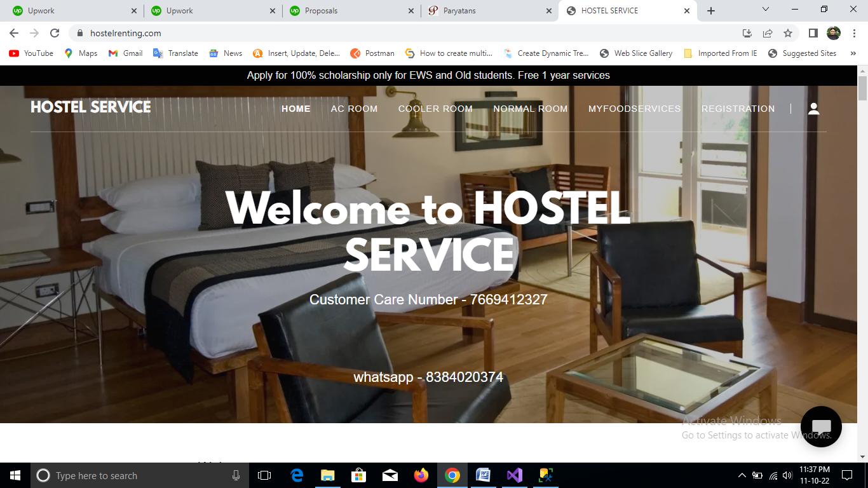This screenshot has width=868, height=488.
Task: Open the tab search dropdown arrow
Action: click(765, 10)
